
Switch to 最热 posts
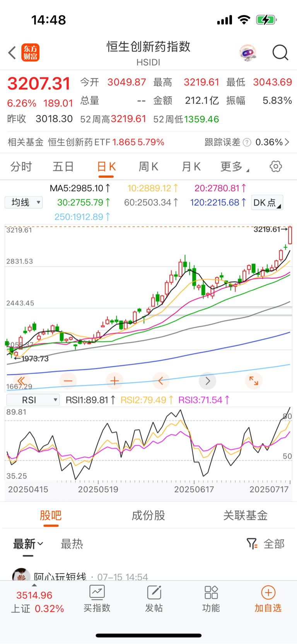(72, 544)
